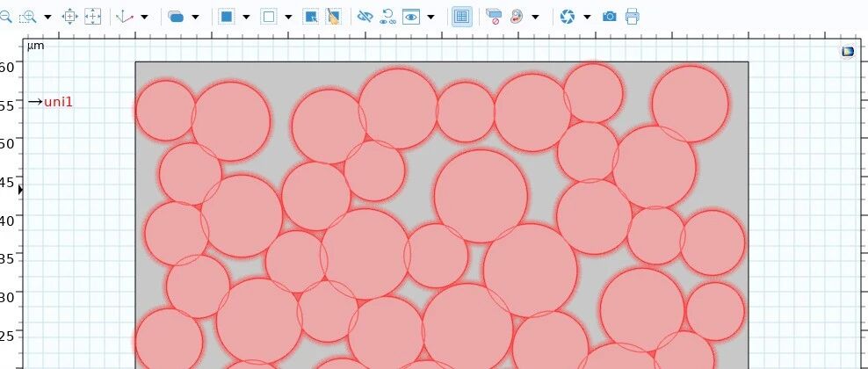The image size is (868, 369).
Task: Click the Zoom to Selection icon
Action: pos(92,17)
